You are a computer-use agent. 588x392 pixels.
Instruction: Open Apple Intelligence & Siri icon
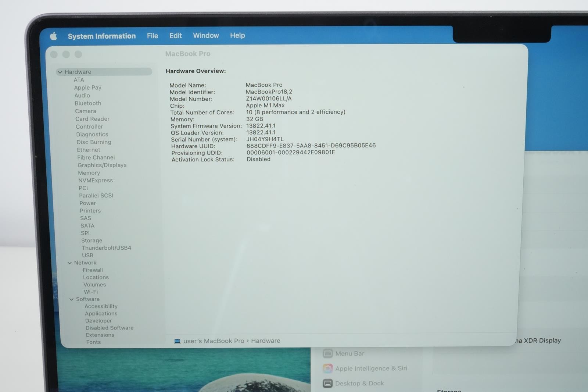[328, 368]
